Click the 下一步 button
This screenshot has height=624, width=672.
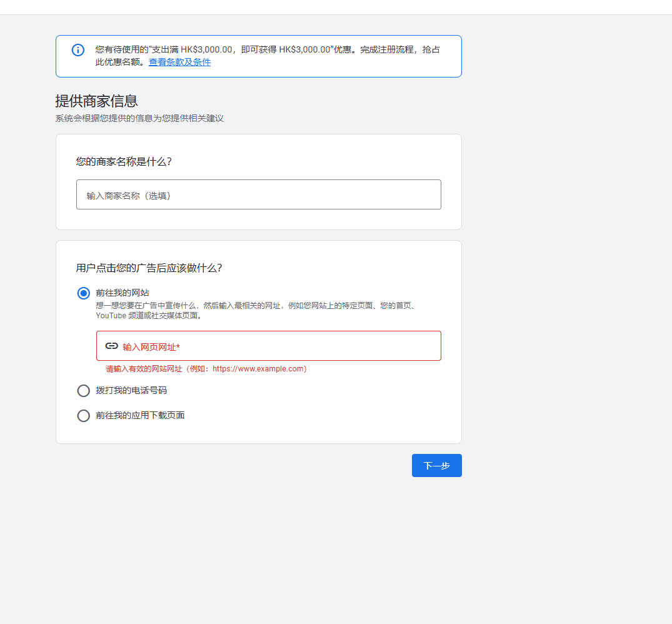pyautogui.click(x=437, y=465)
